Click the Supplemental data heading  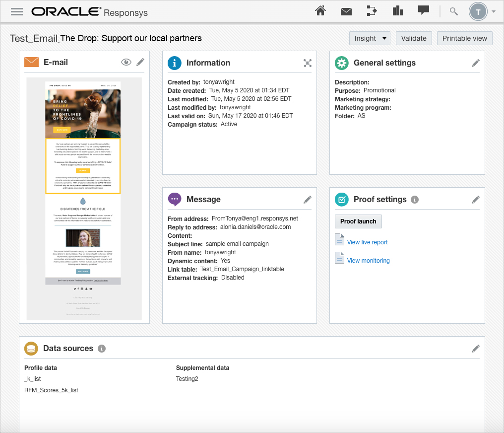(x=202, y=367)
